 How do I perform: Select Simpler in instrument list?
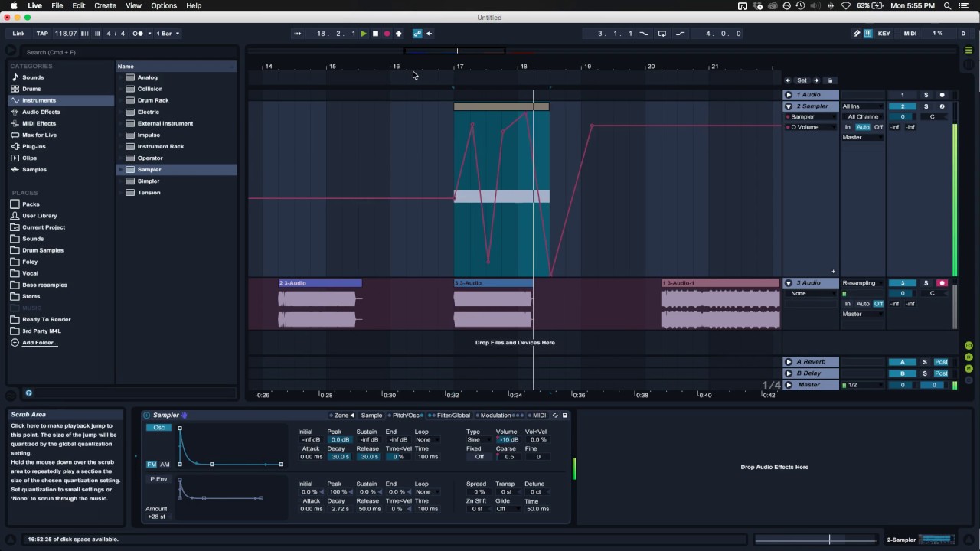(149, 181)
